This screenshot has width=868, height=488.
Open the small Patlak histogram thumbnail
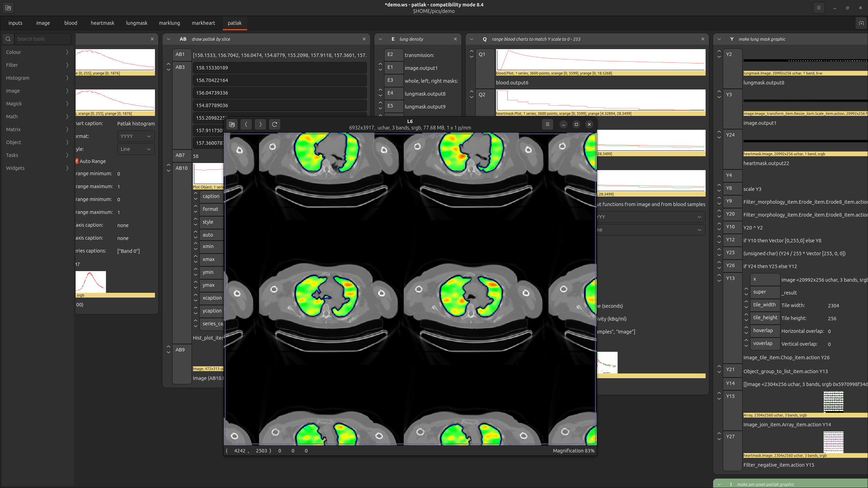pyautogui.click(x=91, y=282)
